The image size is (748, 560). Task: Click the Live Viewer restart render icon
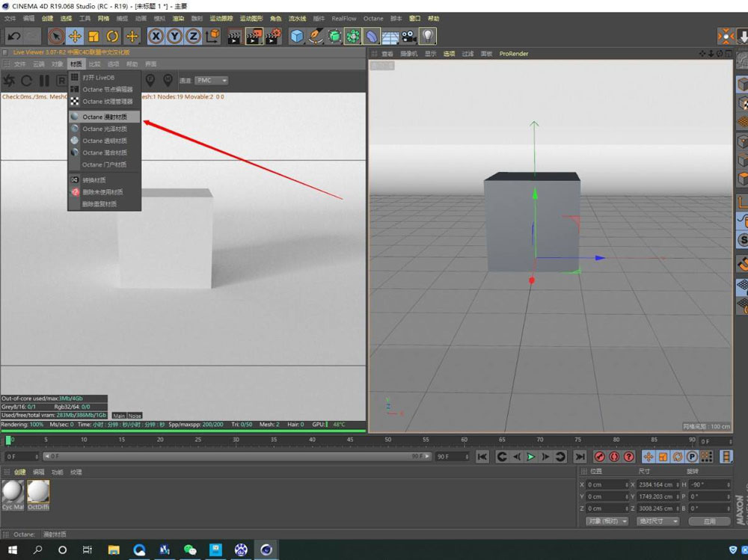27,81
